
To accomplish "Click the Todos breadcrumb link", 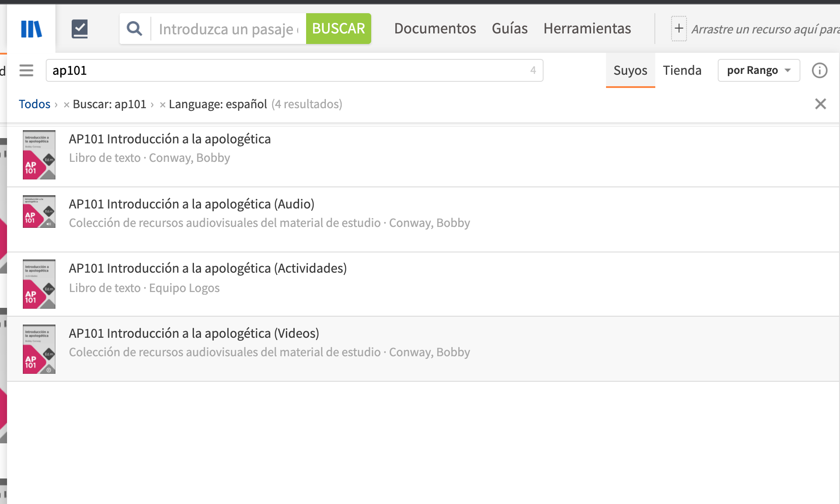I will tap(34, 104).
